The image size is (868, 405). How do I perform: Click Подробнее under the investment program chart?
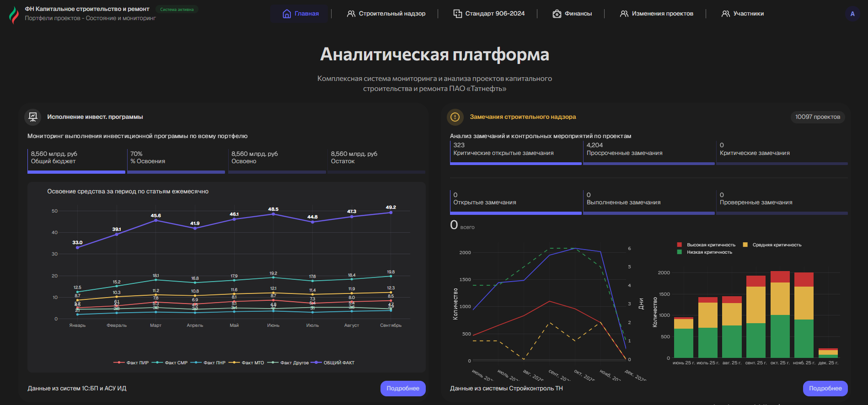pyautogui.click(x=403, y=388)
